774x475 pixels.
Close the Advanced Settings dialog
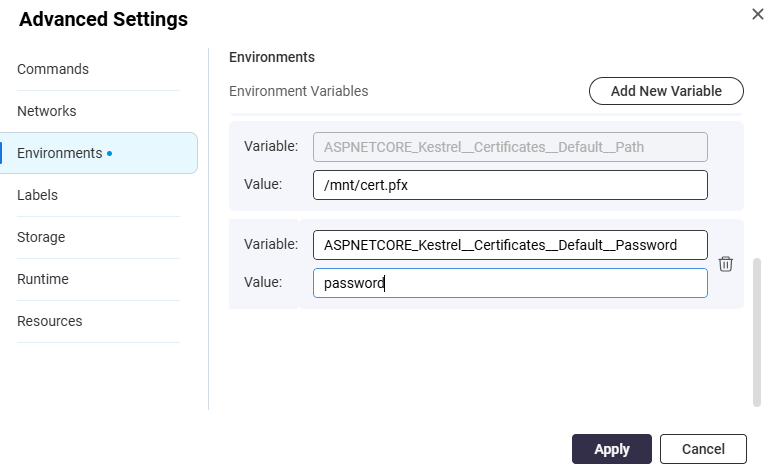(758, 14)
